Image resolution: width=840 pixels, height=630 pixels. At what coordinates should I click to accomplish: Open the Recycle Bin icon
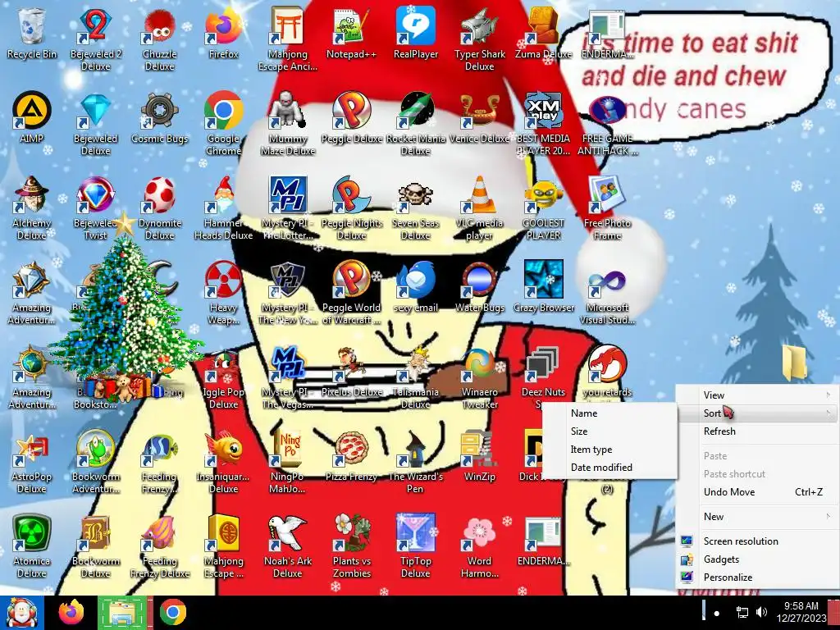point(32,33)
